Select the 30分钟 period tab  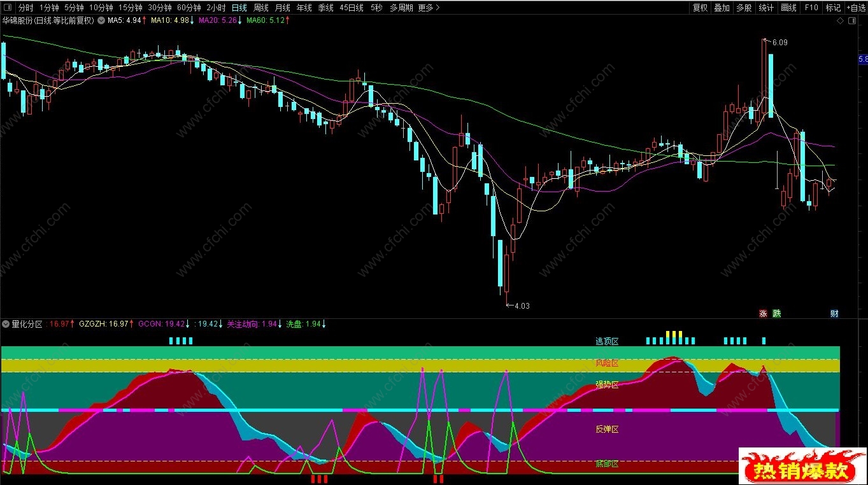tap(160, 8)
